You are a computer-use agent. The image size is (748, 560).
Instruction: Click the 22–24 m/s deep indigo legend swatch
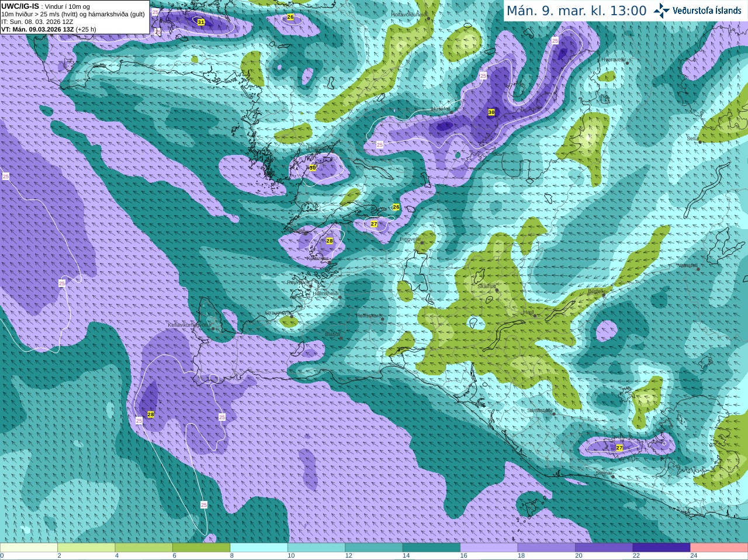(x=662, y=548)
